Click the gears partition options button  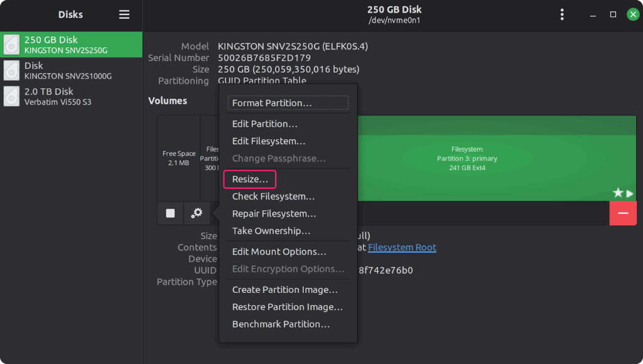point(197,213)
